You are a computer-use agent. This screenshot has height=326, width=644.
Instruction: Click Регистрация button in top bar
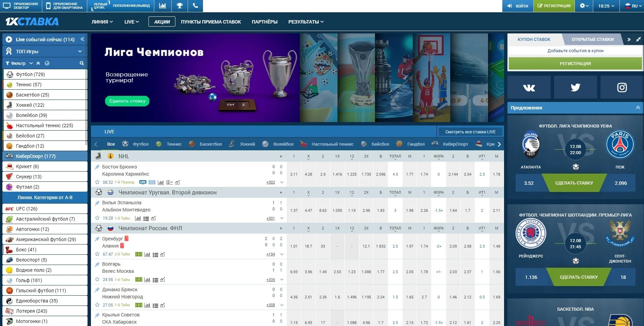pos(554,6)
